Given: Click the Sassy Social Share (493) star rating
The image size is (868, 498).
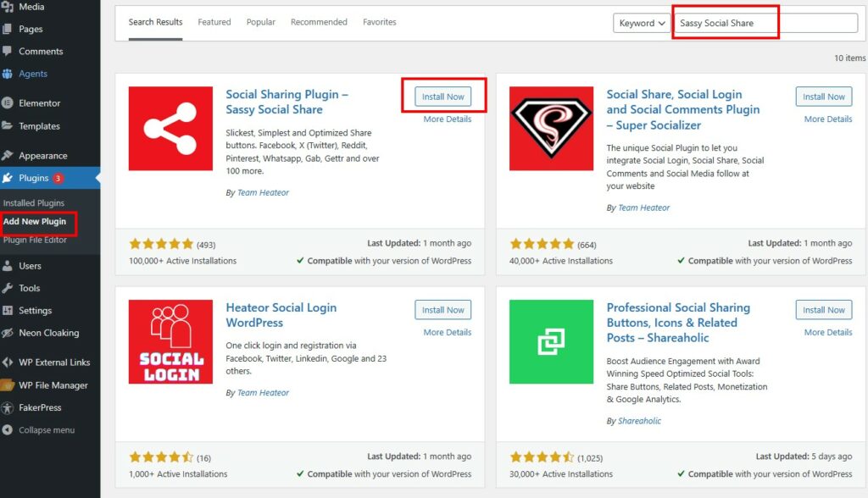Looking at the screenshot, I should (160, 244).
